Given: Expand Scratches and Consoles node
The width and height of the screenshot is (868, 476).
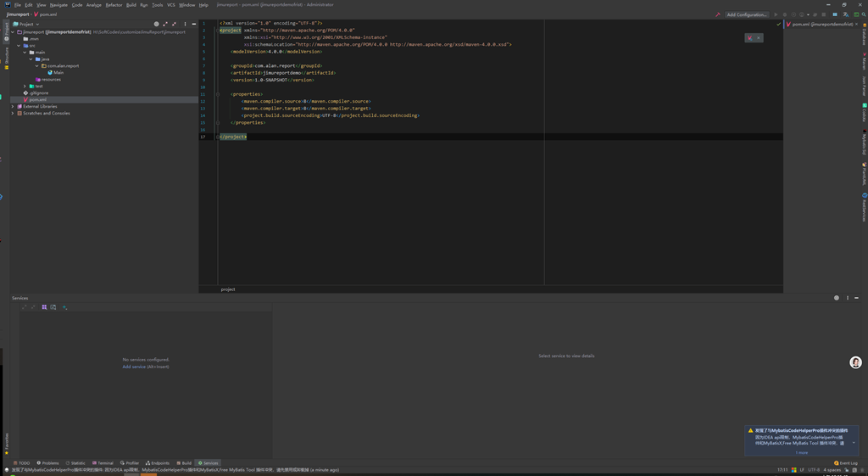Looking at the screenshot, I should tap(13, 113).
